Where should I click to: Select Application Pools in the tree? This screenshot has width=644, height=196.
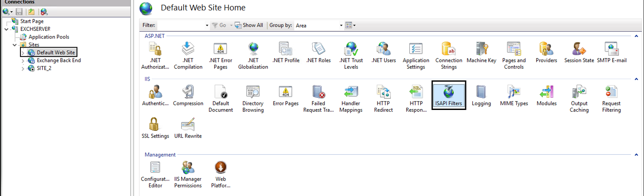coord(49,37)
